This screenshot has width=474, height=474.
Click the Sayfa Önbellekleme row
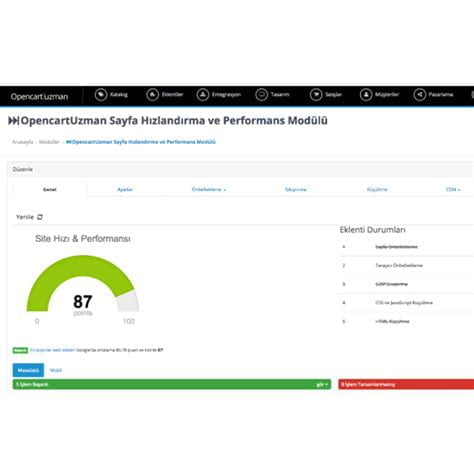point(406,247)
